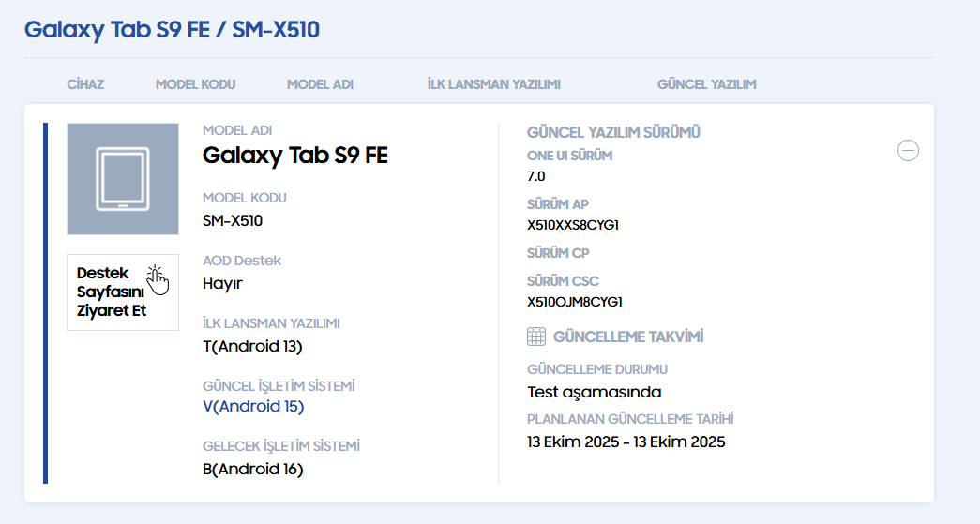Screen dimensions: 980x524
Task: Click the SÜRÜM CP label
Action: pyautogui.click(x=558, y=254)
